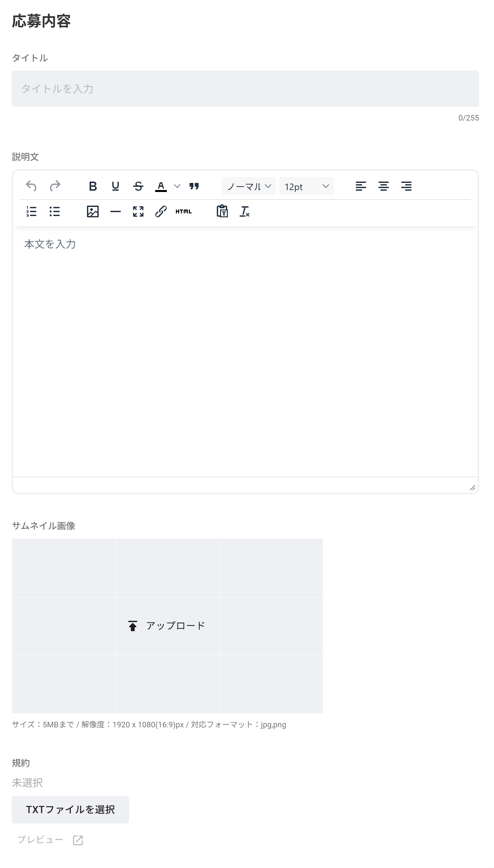Click the TXTファイルを選択 button
Image resolution: width=494 pixels, height=868 pixels.
click(70, 810)
